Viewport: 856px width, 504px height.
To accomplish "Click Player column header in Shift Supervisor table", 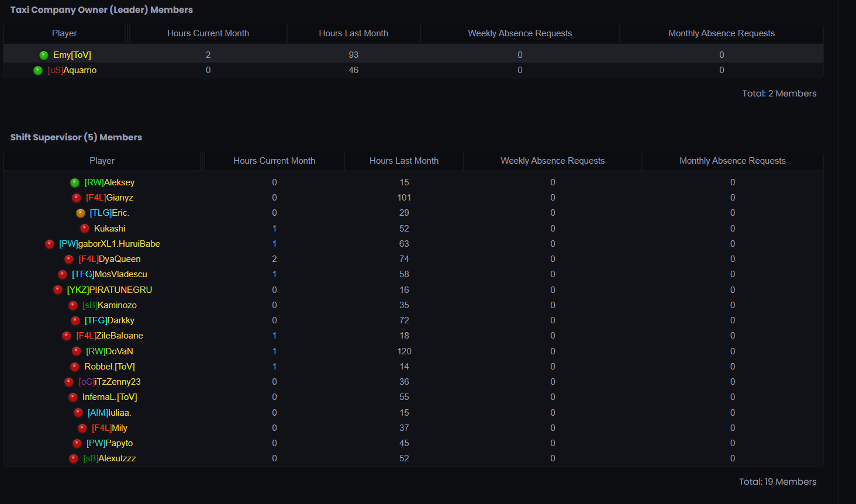I will (x=102, y=161).
